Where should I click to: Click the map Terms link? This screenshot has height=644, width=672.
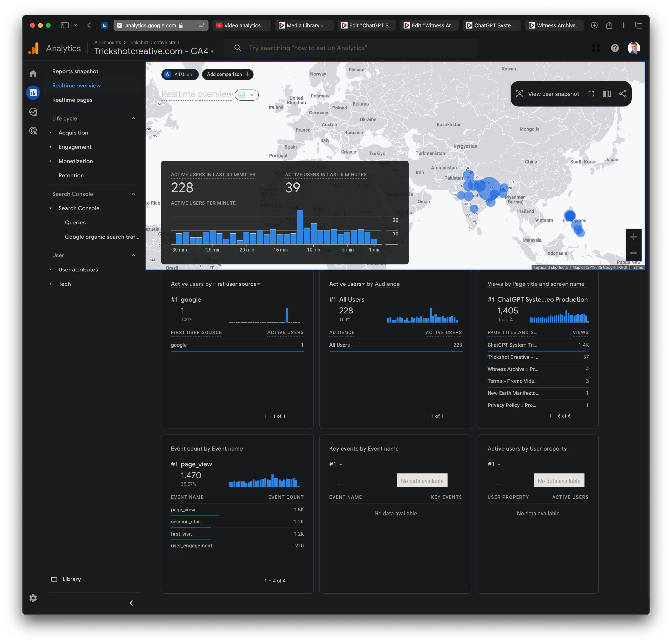coord(637,268)
